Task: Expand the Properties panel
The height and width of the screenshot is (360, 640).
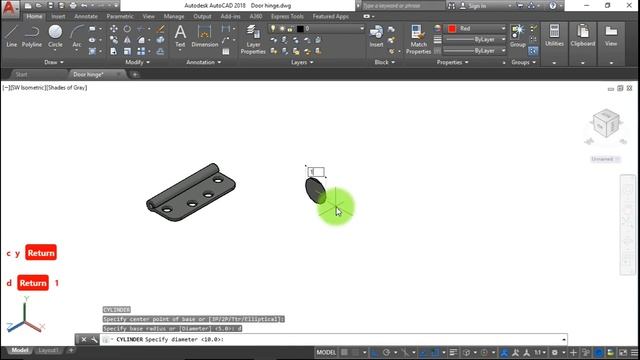Action: point(452,62)
